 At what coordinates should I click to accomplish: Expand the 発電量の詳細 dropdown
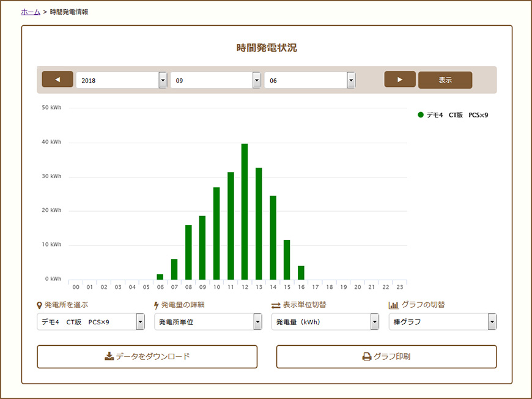(x=208, y=322)
